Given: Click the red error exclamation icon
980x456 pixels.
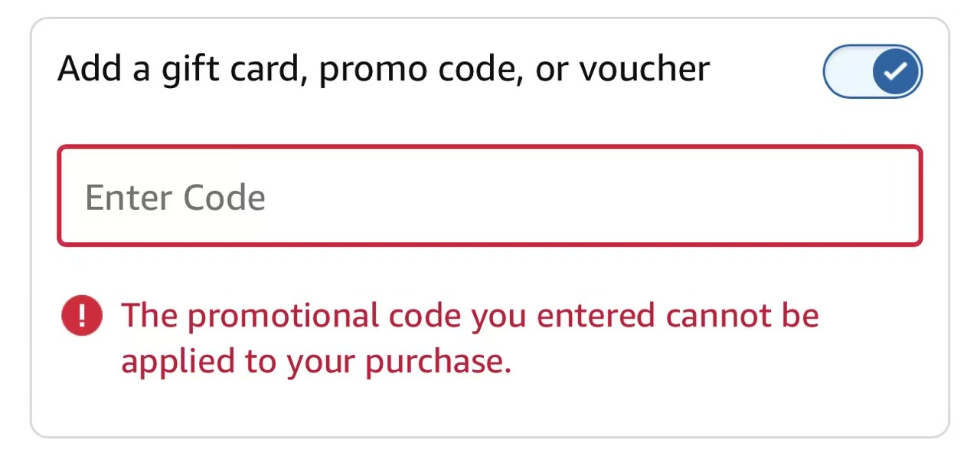Looking at the screenshot, I should [x=82, y=316].
